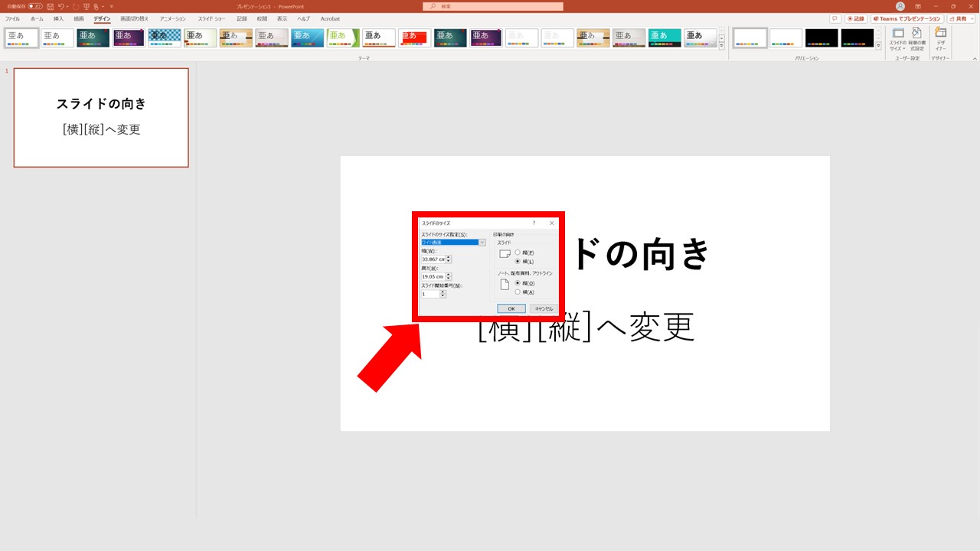Image resolution: width=980 pixels, height=551 pixels.
Task: Select slide 1 thumbnail in the slide panel
Action: click(101, 117)
